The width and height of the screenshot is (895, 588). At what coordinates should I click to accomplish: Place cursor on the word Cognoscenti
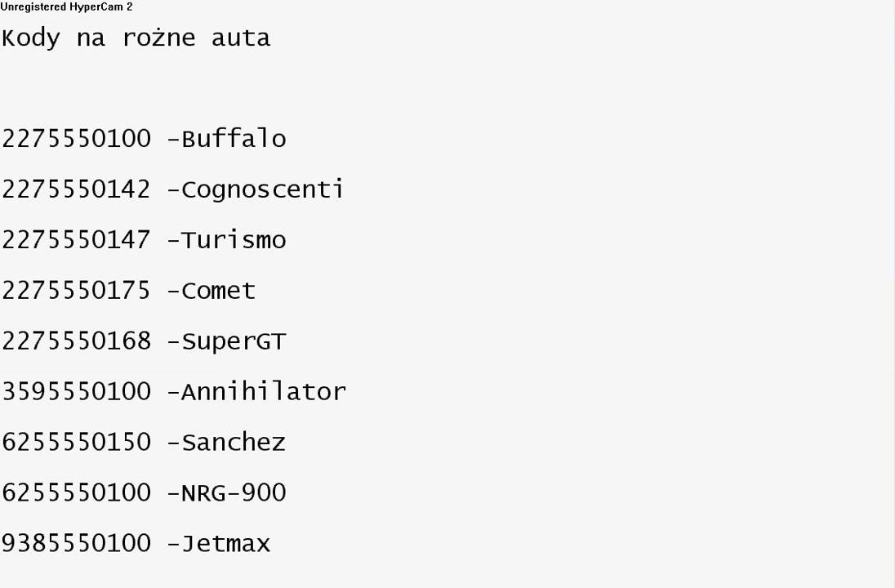click(262, 189)
